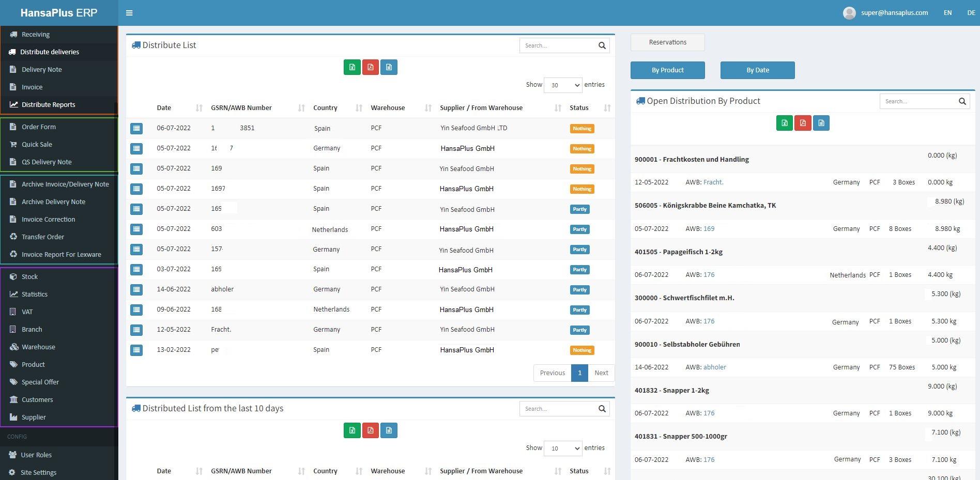Open AWB 176 for Papageifisch 1-2kg
The image size is (980, 480).
click(709, 274)
